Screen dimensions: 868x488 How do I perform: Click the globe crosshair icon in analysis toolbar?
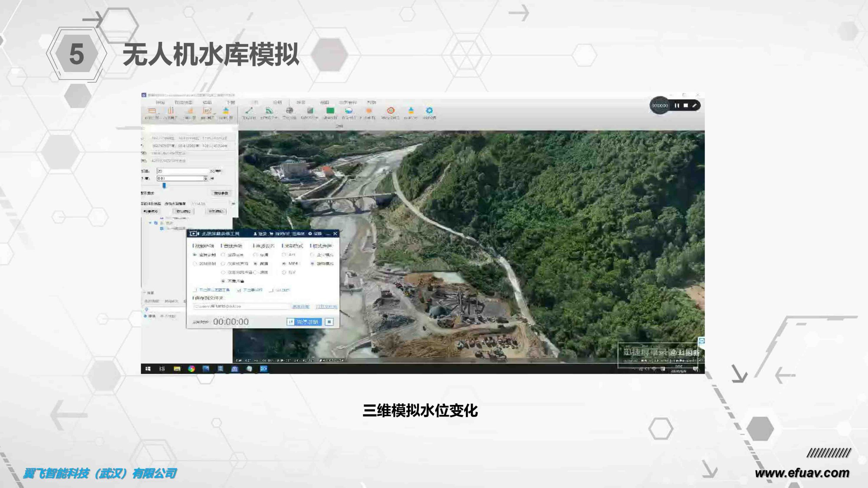tap(289, 110)
